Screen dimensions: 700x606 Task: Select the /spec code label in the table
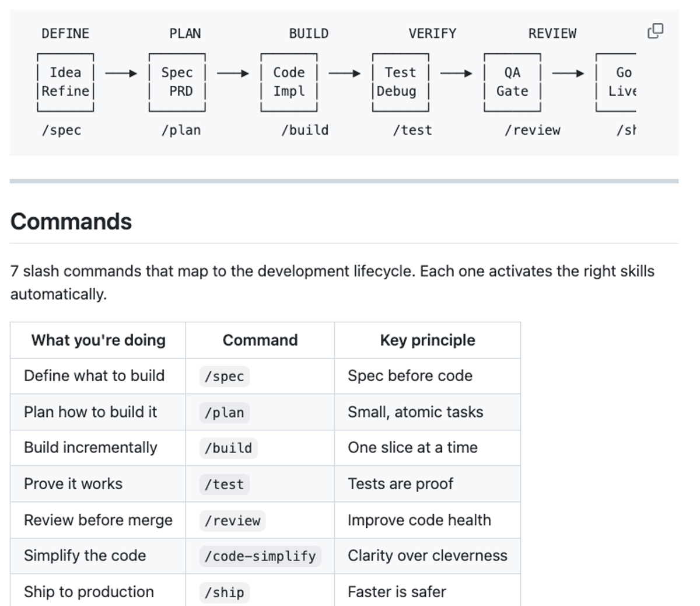(224, 376)
